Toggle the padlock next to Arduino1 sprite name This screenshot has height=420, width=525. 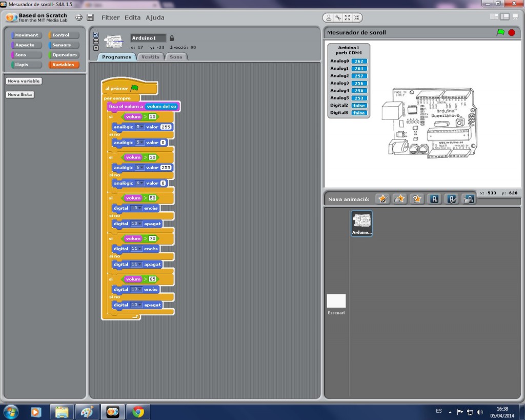(x=172, y=37)
